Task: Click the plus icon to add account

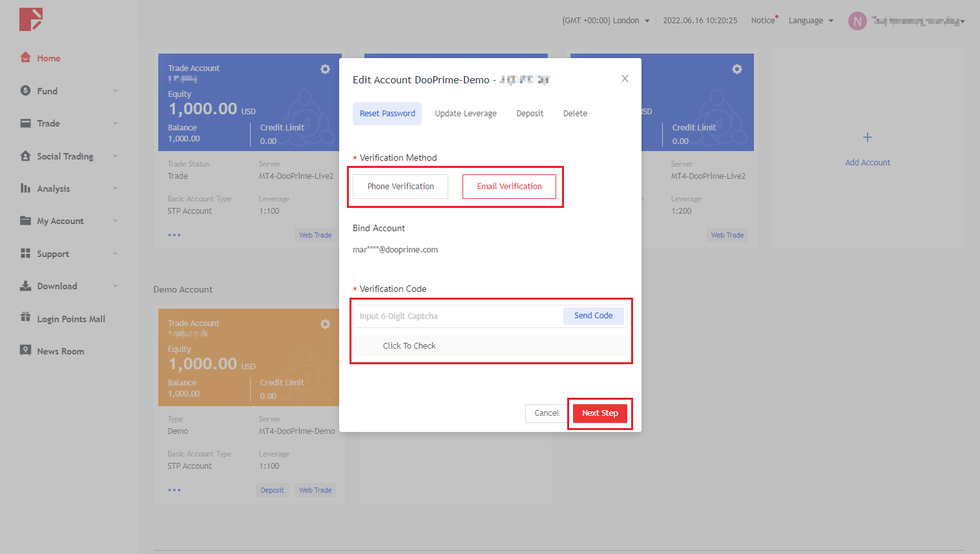Action: click(867, 138)
